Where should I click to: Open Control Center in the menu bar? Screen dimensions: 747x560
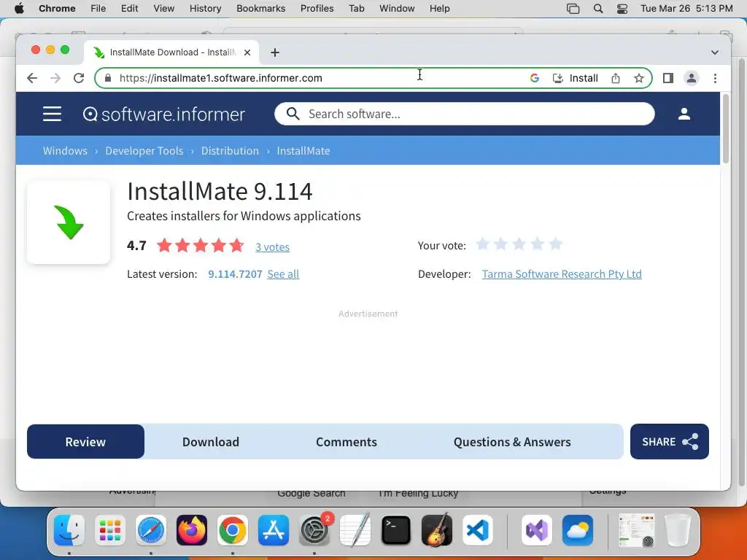[622, 9]
